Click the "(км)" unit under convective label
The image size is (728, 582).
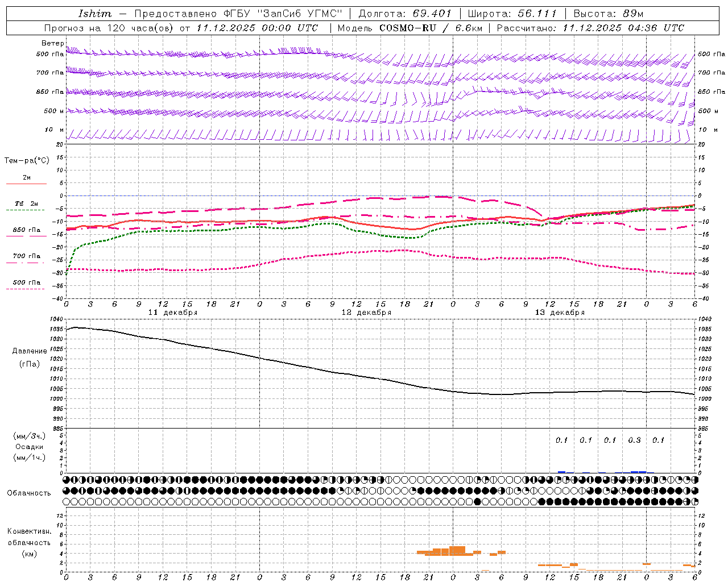[x=29, y=554]
